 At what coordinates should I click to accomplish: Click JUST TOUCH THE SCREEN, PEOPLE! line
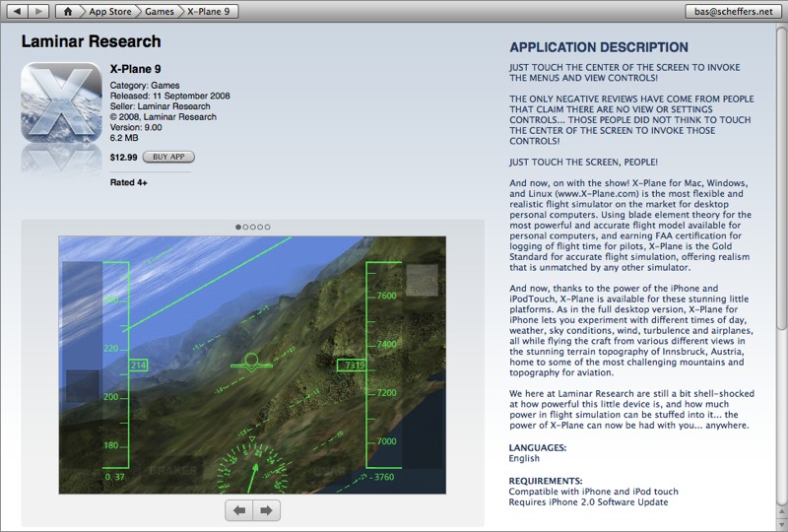point(583,162)
